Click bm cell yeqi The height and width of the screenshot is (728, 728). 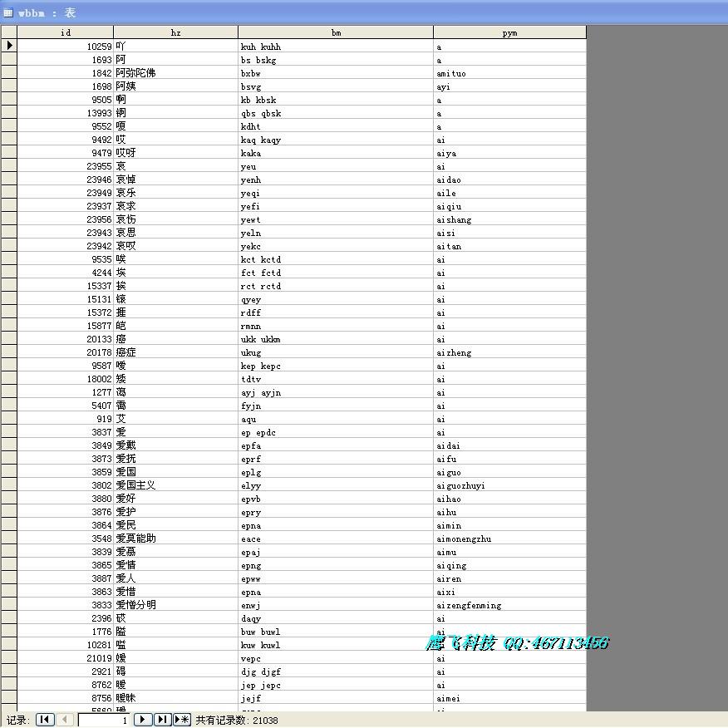point(336,193)
